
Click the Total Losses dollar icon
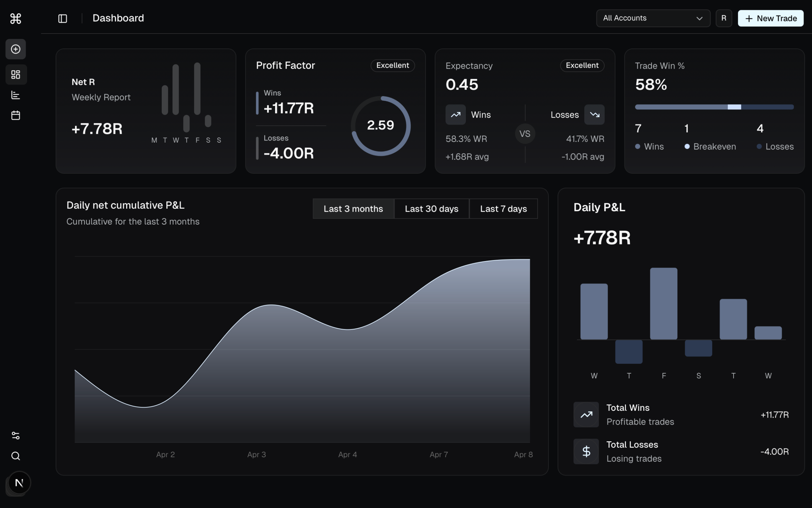pyautogui.click(x=586, y=451)
